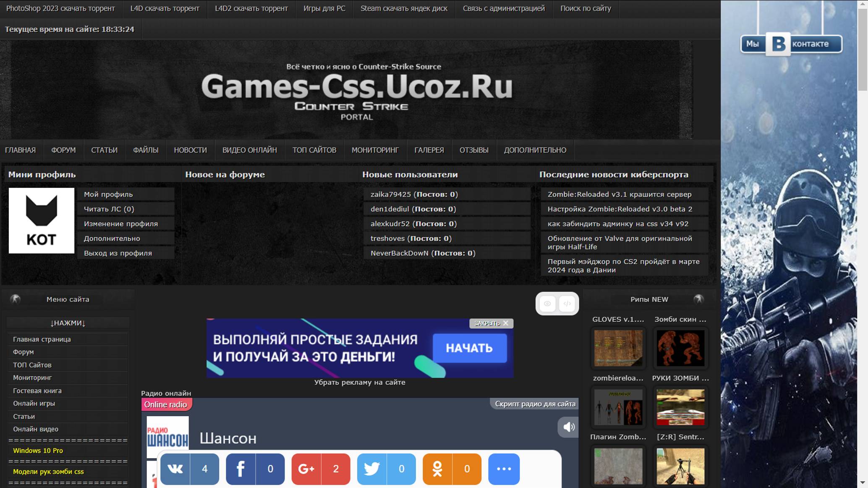Viewport: 868px width, 488px height.
Task: Open more sharing options via the ellipsis icon
Action: coord(504,469)
